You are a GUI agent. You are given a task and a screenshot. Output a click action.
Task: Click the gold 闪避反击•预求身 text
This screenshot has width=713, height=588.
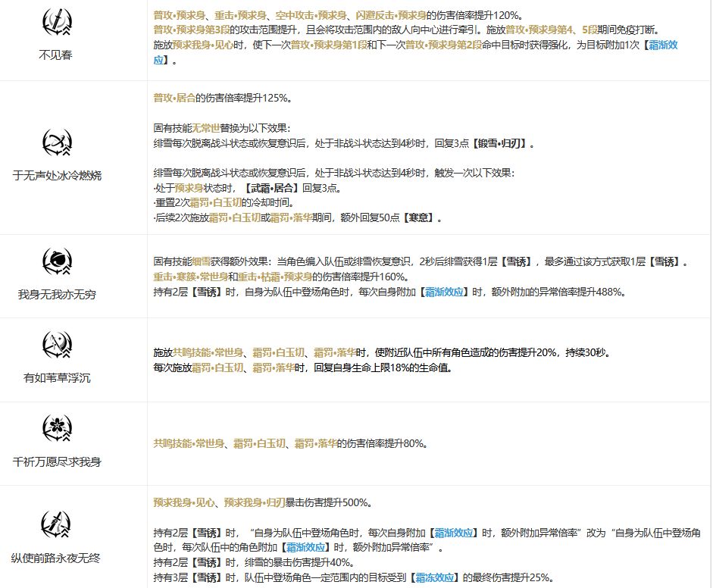click(x=391, y=15)
